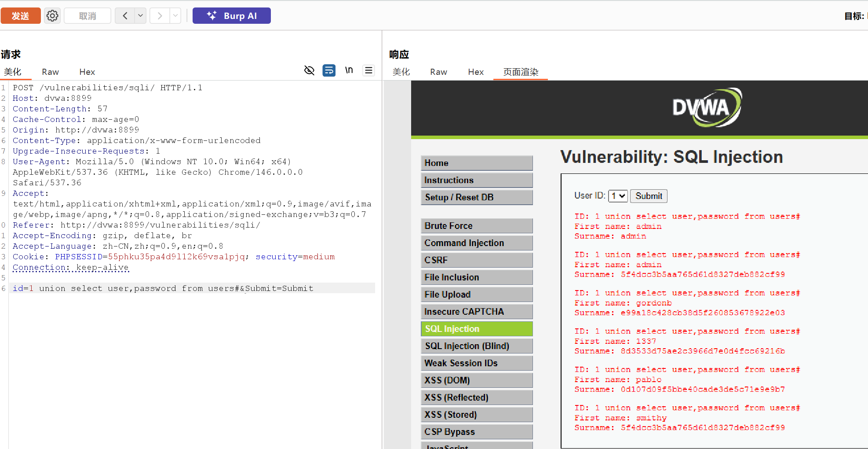
Task: Expand the forward history dropdown arrow
Action: [175, 16]
